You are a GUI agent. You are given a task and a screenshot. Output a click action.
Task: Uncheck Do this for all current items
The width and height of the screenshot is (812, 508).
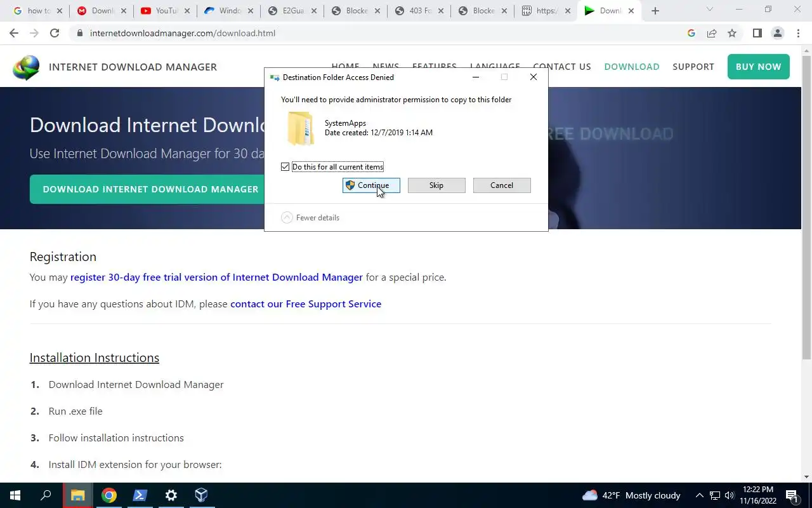(x=285, y=167)
